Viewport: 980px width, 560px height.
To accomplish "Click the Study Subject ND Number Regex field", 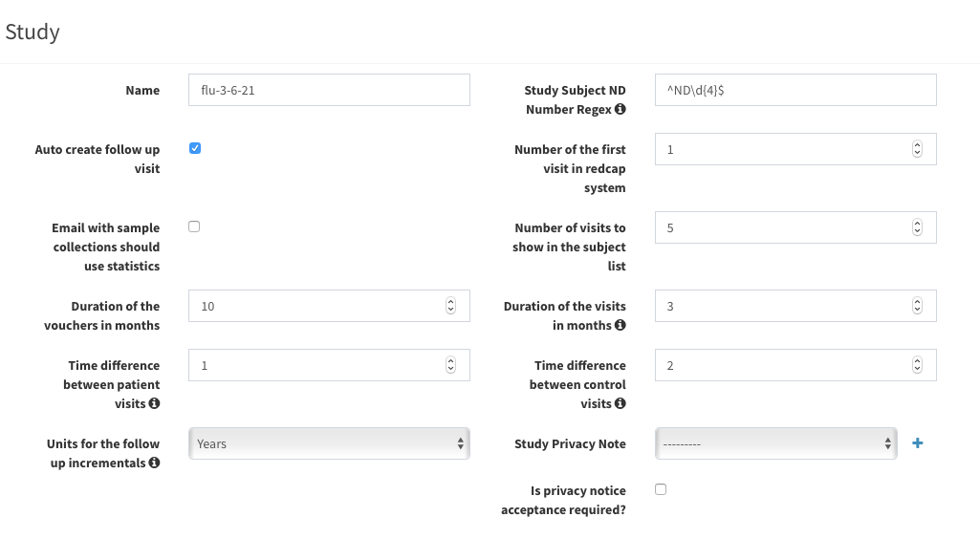I will click(795, 90).
